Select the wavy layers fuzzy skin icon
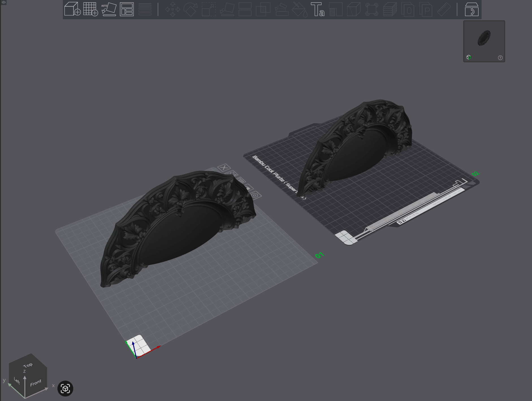 [x=390, y=9]
